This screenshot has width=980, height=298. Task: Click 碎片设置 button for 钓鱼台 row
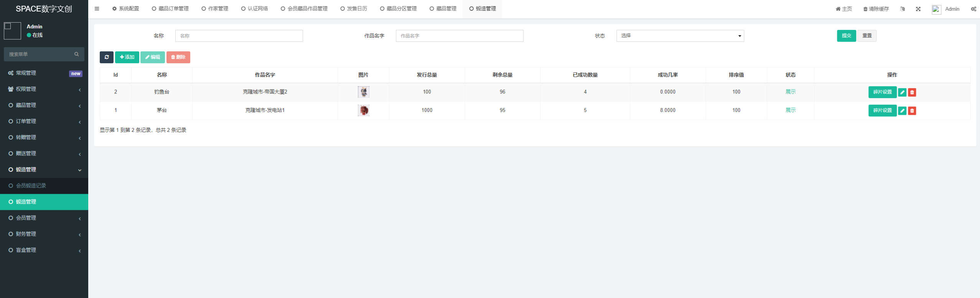(882, 92)
